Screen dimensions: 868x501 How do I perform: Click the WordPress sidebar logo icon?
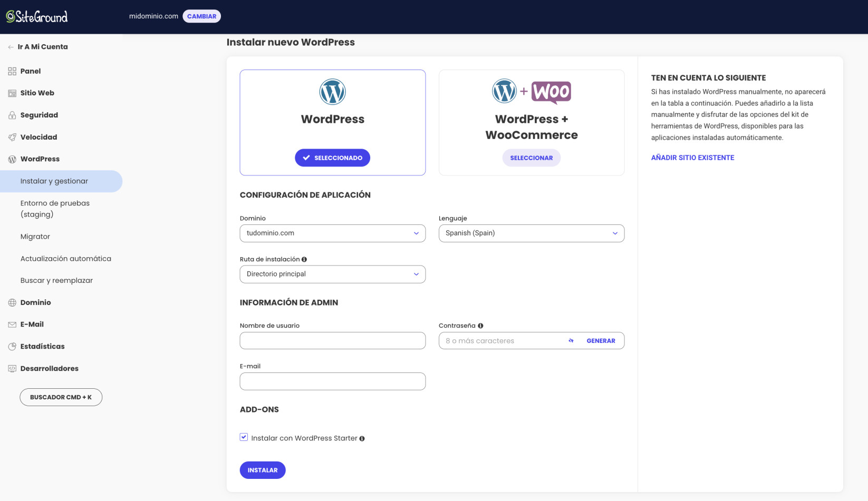12,159
